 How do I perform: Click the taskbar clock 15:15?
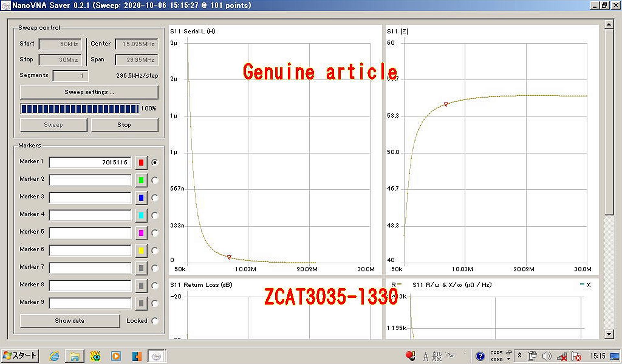coord(598,356)
